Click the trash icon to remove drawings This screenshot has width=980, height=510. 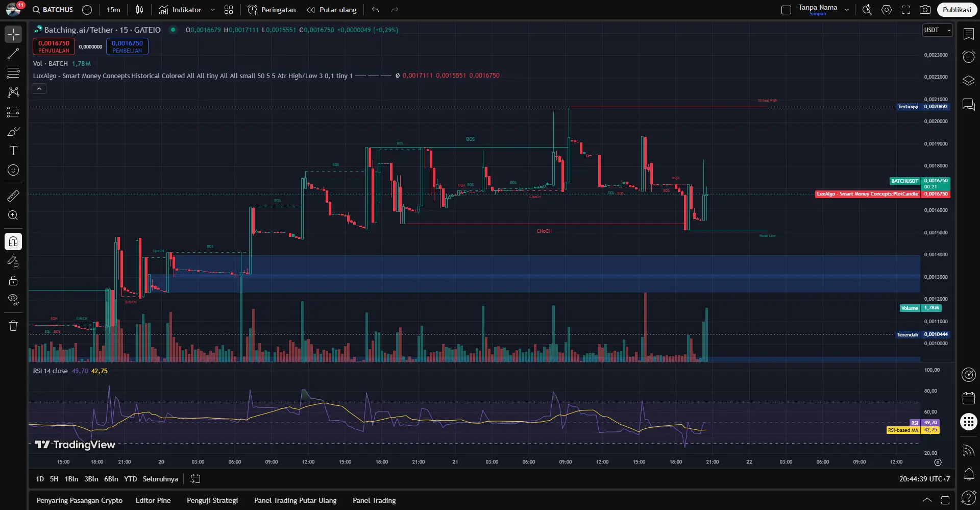[x=13, y=326]
